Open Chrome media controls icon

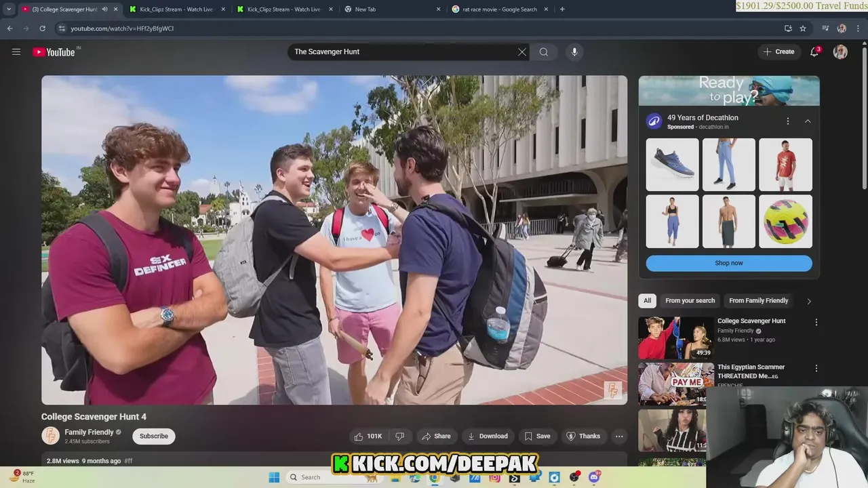click(825, 28)
